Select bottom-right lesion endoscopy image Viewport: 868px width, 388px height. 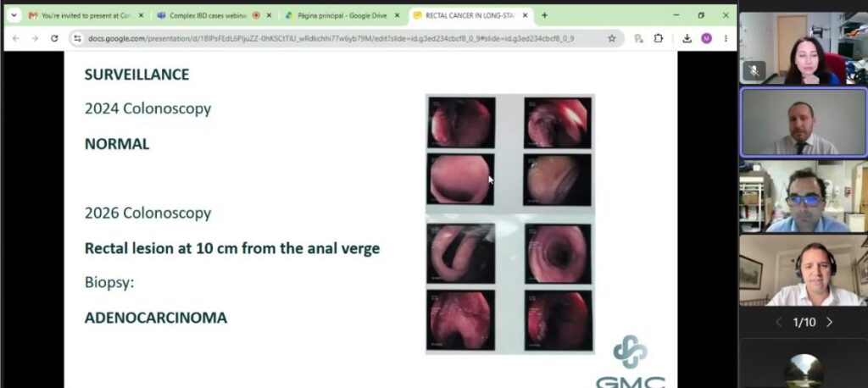click(x=558, y=321)
